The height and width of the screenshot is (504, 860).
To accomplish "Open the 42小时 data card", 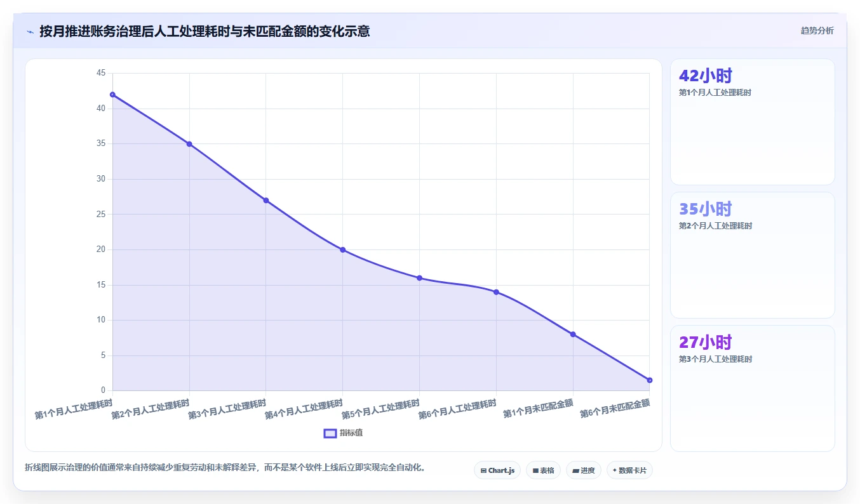I will [753, 122].
